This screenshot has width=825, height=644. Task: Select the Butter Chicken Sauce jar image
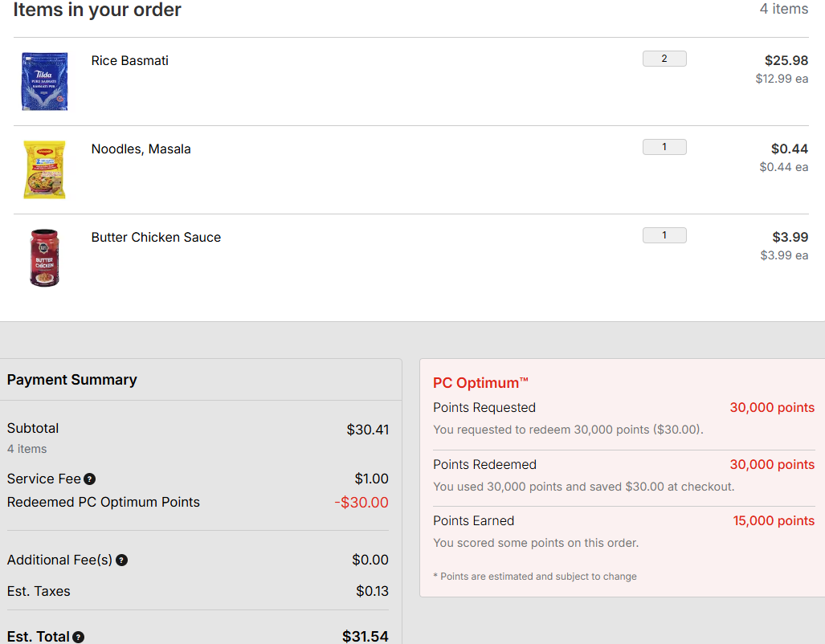click(44, 258)
